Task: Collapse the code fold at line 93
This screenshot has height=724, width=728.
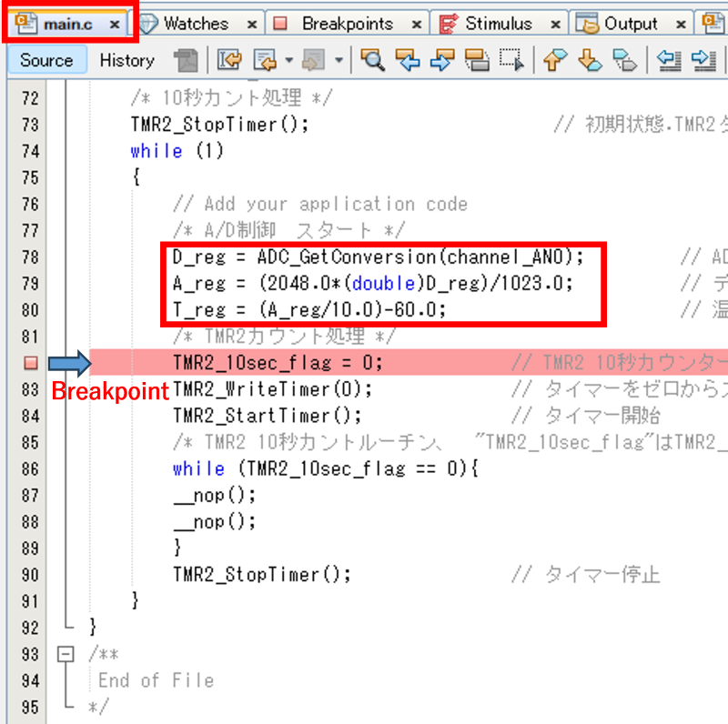Action: click(x=64, y=654)
